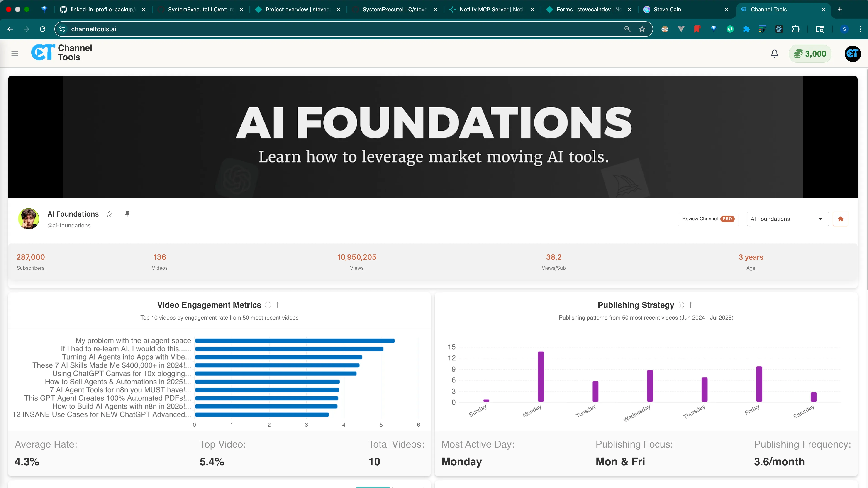Image resolution: width=868 pixels, height=488 pixels.
Task: Click the 'Mon & Fri' publishing focus value
Action: coord(620,461)
